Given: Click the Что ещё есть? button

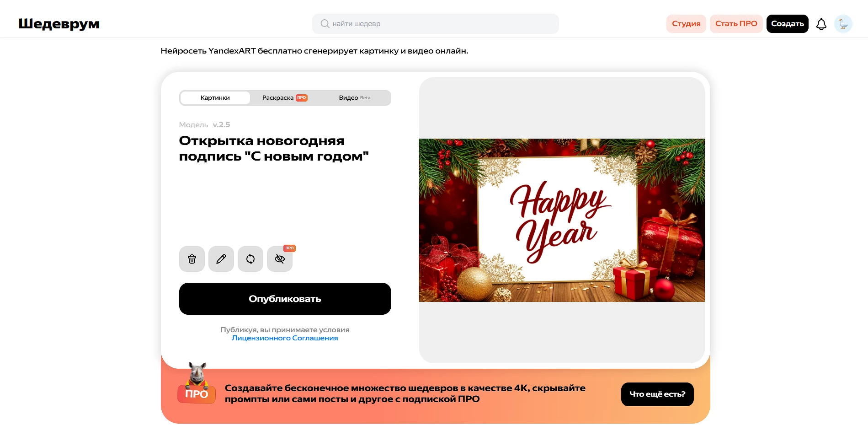Looking at the screenshot, I should pyautogui.click(x=657, y=394).
